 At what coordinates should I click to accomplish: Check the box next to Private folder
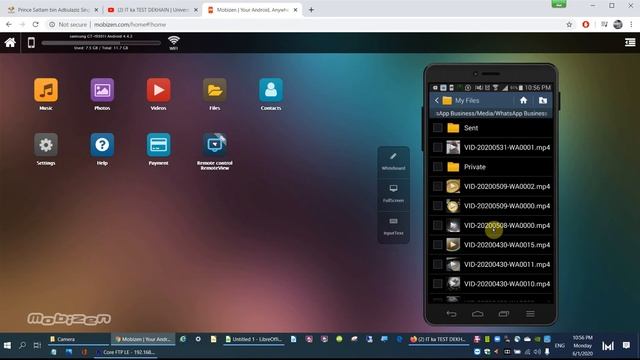coord(438,167)
